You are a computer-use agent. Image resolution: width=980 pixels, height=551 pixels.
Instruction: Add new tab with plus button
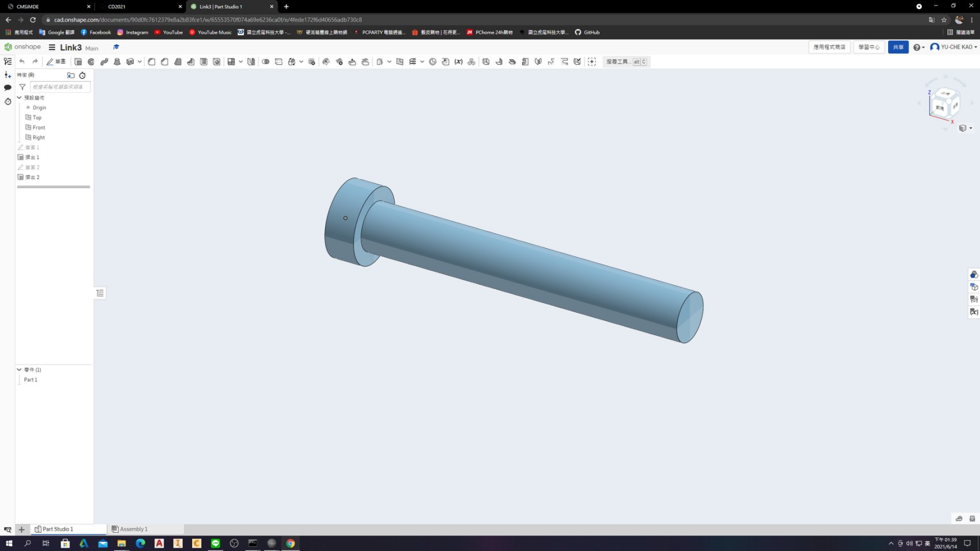(21, 529)
